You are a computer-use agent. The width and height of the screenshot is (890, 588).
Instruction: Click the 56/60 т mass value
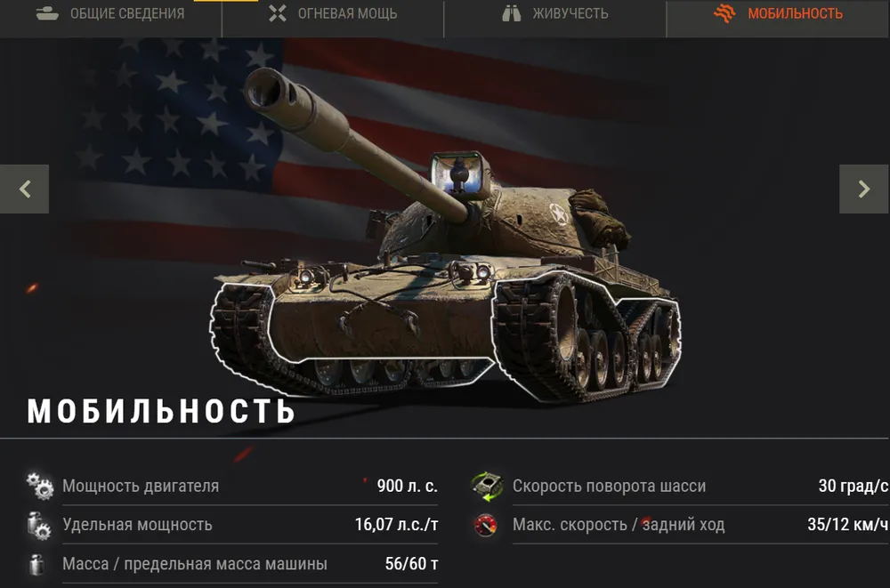tap(411, 564)
